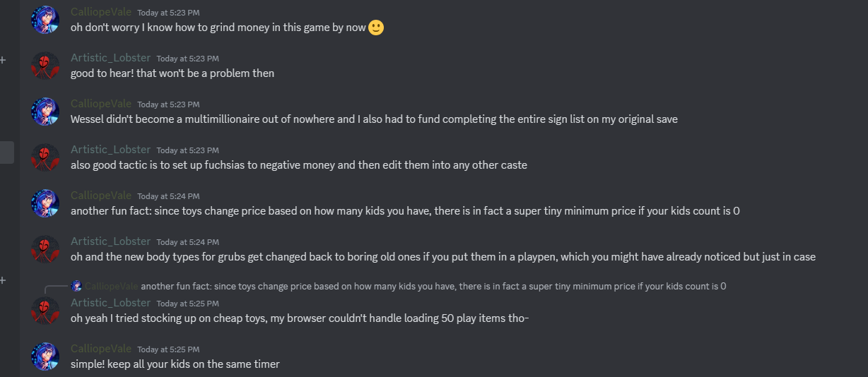Click the CalliopeVale name inside the reply preview
The width and height of the screenshot is (868, 377).
click(112, 286)
